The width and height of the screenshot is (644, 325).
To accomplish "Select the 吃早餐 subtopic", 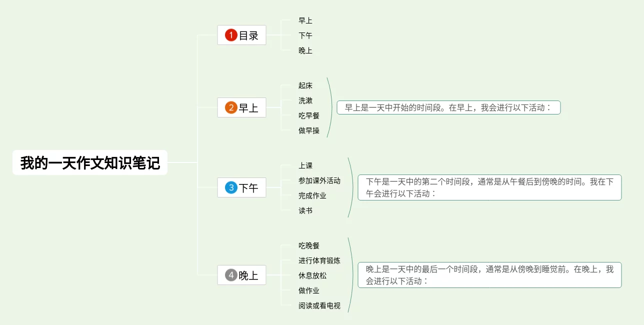I will click(309, 115).
